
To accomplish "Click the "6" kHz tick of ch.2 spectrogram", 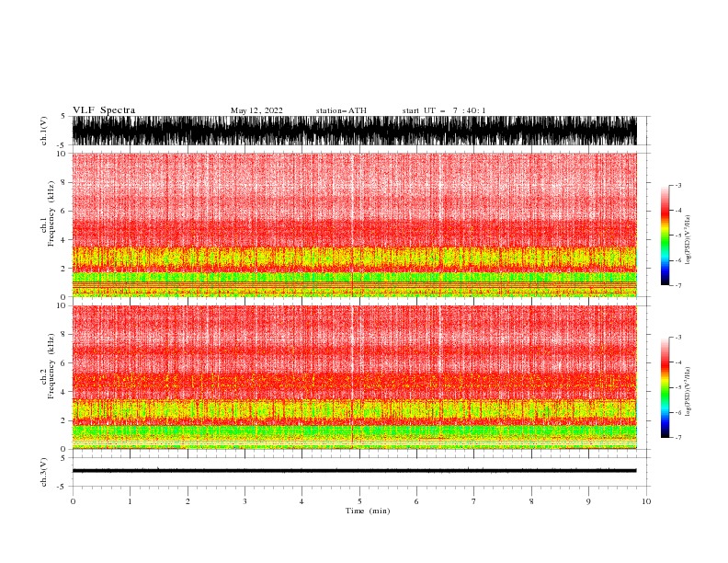I will (x=63, y=363).
